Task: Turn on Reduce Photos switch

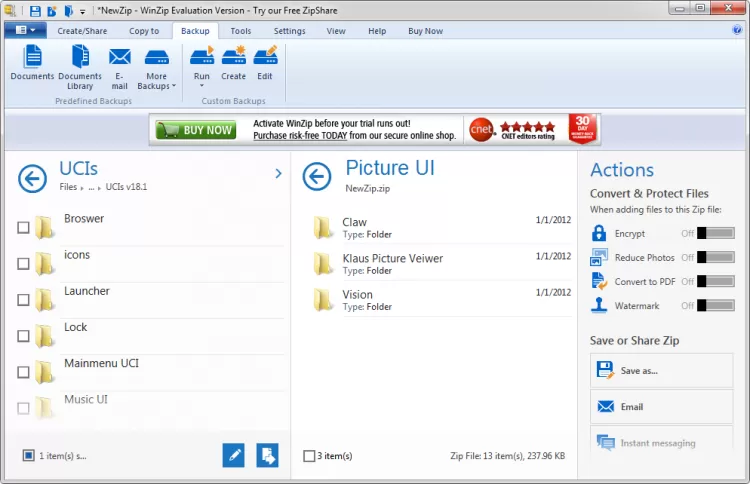Action: click(x=716, y=257)
